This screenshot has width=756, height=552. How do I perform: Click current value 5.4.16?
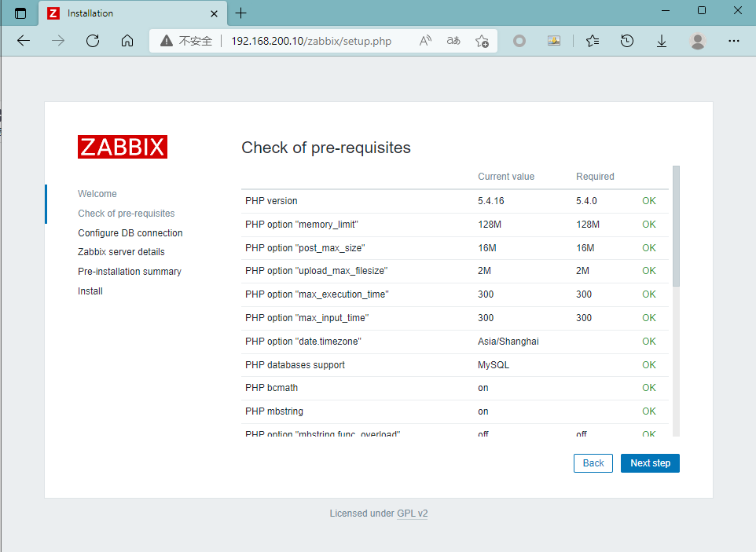tap(491, 201)
